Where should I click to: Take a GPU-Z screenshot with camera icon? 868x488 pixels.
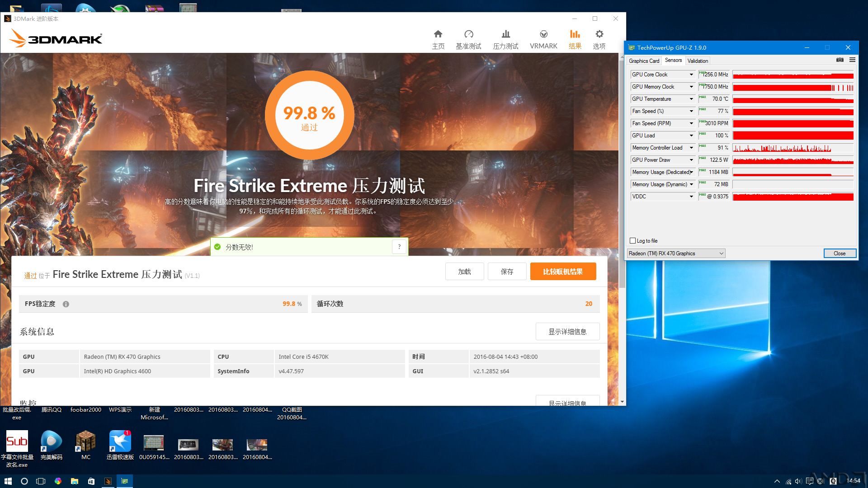[840, 60]
